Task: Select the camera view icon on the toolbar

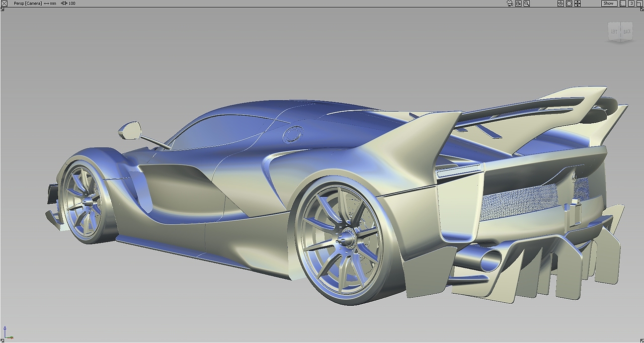Action: point(509,3)
